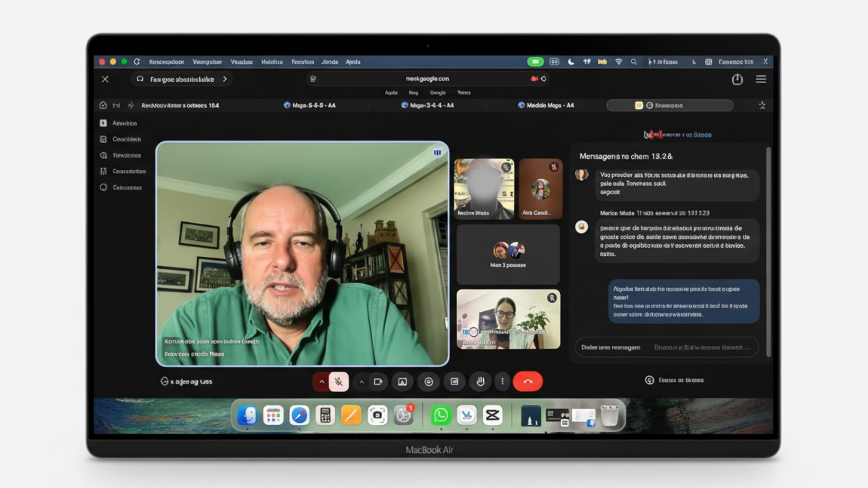Open more options three-dot menu
Image resolution: width=868 pixels, height=488 pixels.
(x=502, y=382)
